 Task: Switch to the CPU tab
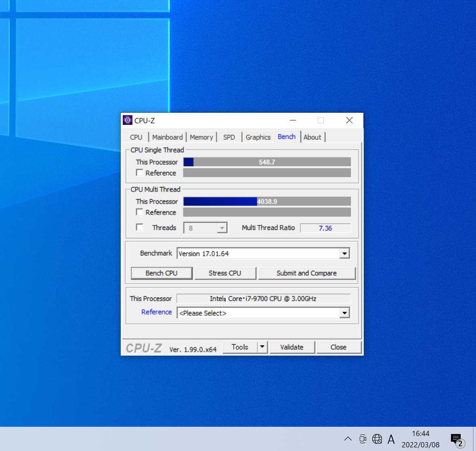click(136, 137)
